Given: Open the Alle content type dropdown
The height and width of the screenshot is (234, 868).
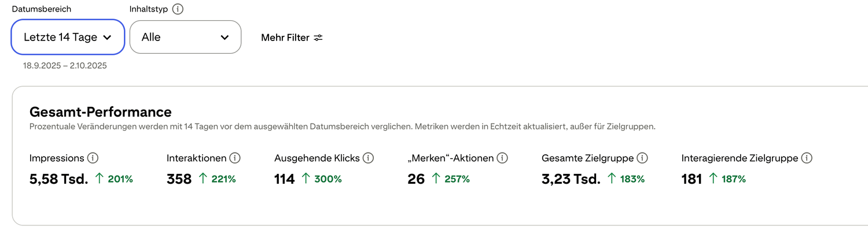Looking at the screenshot, I should 185,38.
